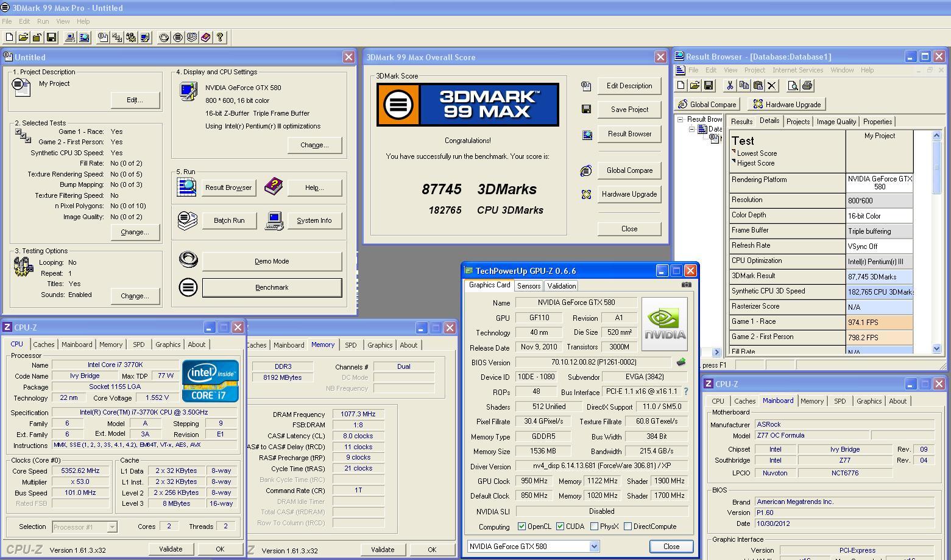Collapse Result Browser root tree node
This screenshot has width=951, height=560.
click(681, 119)
